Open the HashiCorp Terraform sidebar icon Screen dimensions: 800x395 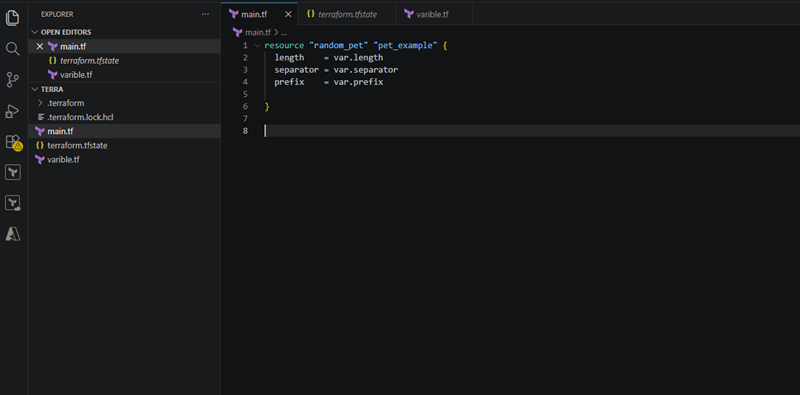13,172
